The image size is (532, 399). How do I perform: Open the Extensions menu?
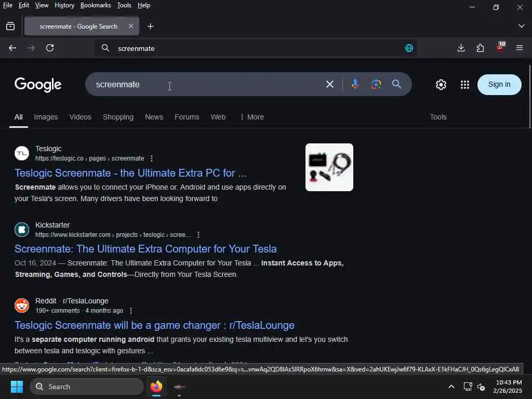[x=480, y=48]
